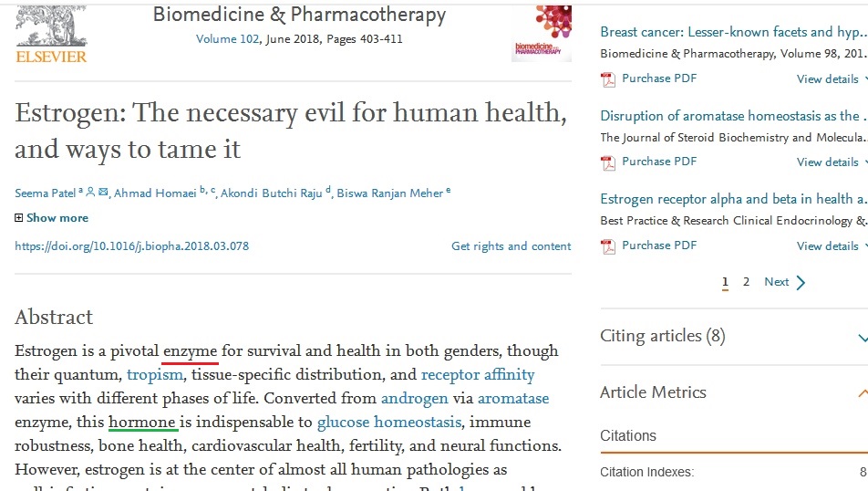Viewport: 868px width, 491px height.
Task: Click the author profile icon beside Seema Patel
Action: (x=90, y=193)
